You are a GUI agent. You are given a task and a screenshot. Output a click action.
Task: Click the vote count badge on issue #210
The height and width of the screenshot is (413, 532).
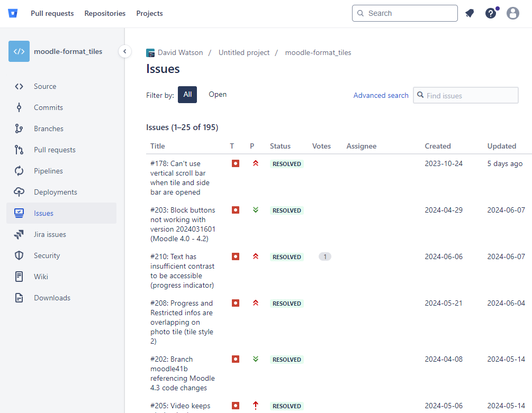pos(324,257)
